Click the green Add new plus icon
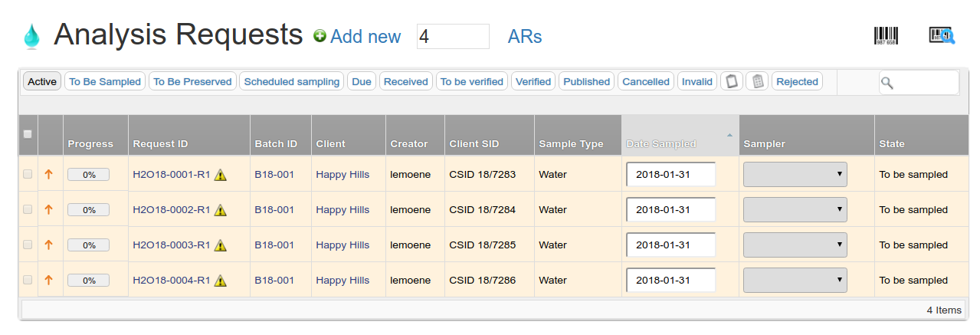 click(x=320, y=36)
